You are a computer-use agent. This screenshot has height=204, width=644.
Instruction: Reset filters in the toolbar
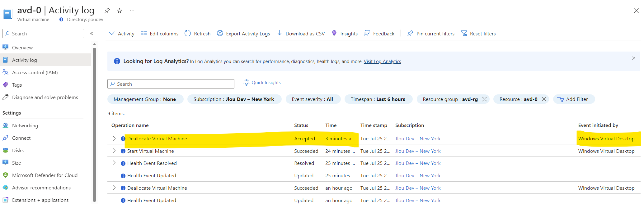[478, 34]
